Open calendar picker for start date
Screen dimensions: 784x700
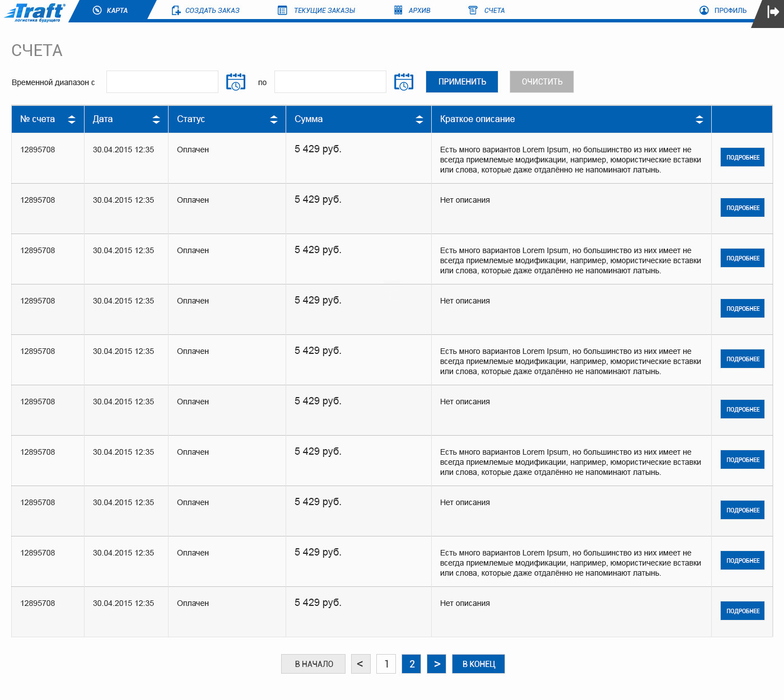coord(236,82)
